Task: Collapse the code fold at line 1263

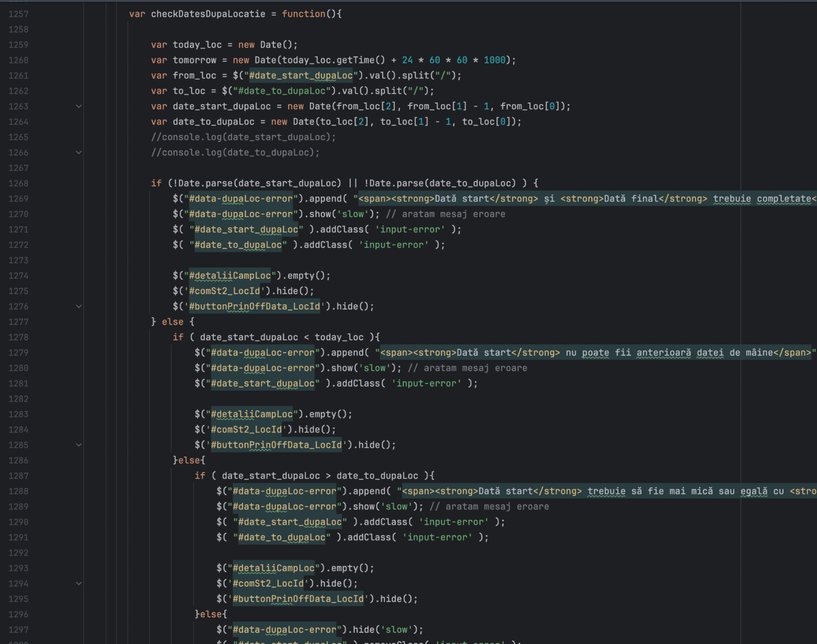Action: (78, 106)
